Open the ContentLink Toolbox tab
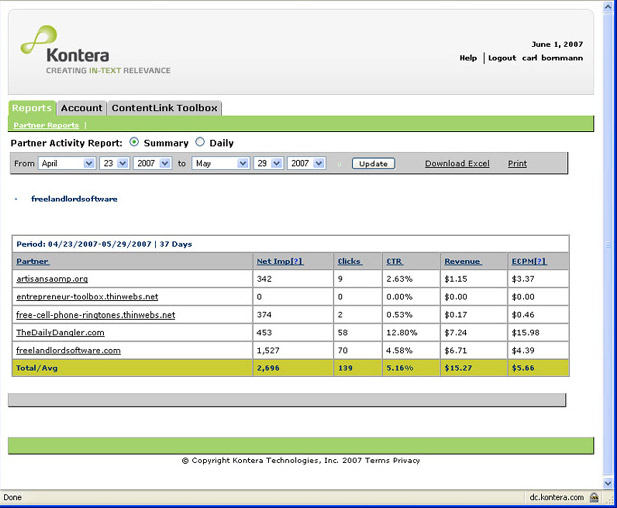 164,108
